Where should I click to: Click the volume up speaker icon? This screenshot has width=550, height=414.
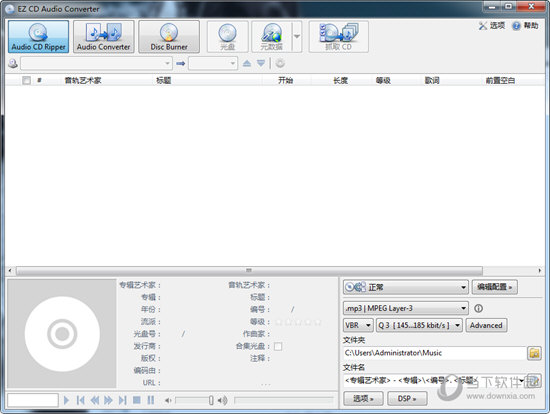click(222, 400)
